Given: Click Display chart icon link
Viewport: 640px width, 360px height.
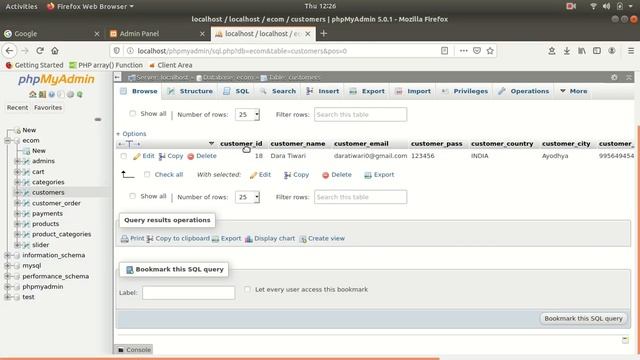Looking at the screenshot, I should tap(270, 238).
